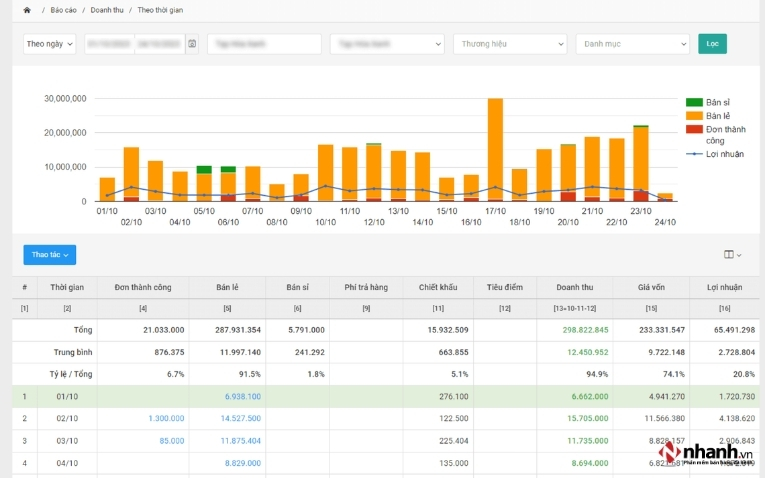Click the 21.033.000 total value

[163, 330]
